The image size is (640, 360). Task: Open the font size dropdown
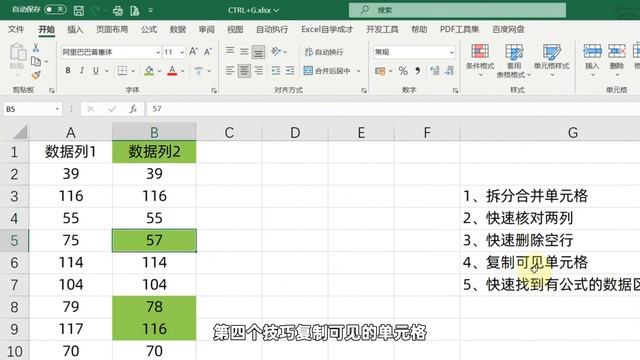click(x=182, y=52)
